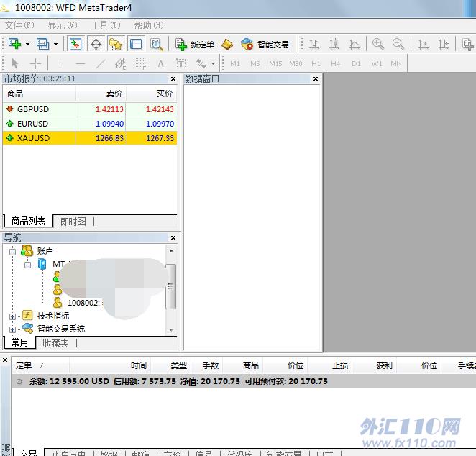
Task: Select the MN timeframe
Action: point(396,64)
